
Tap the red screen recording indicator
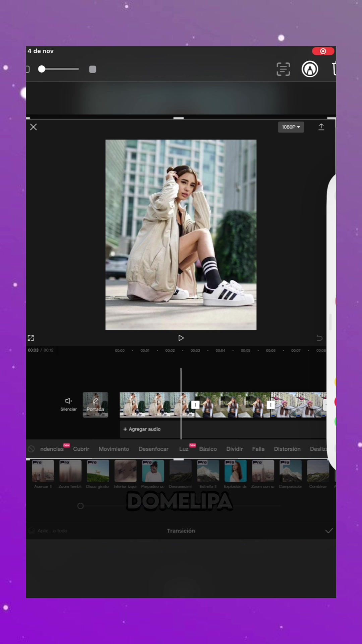[323, 51]
